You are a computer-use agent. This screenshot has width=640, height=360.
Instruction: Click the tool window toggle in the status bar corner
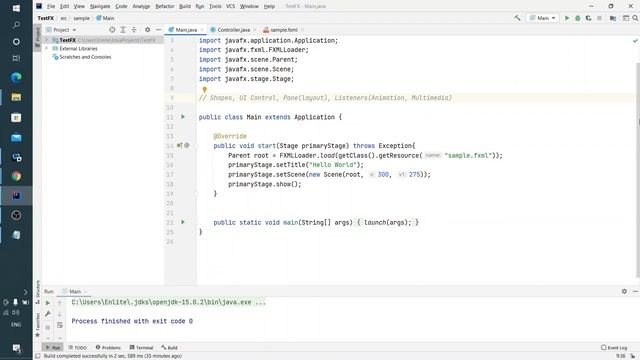[x=38, y=356]
